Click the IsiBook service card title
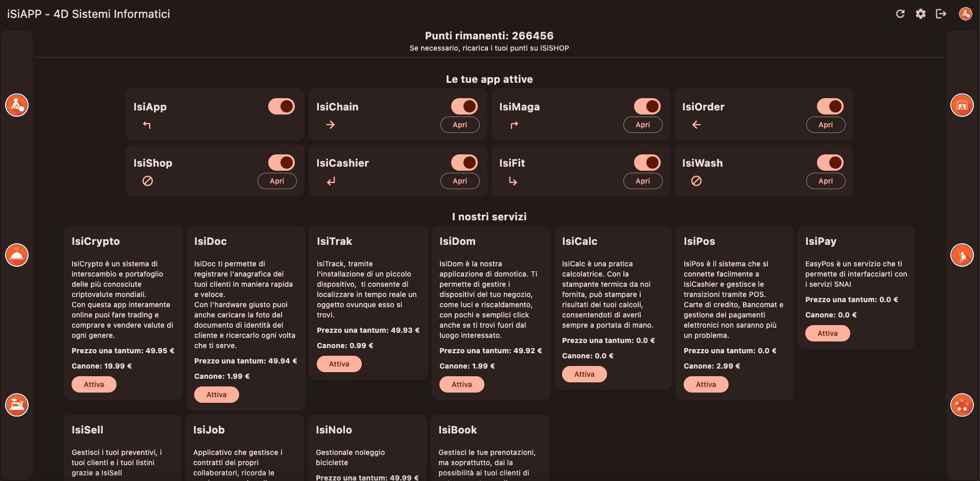 pos(457,430)
